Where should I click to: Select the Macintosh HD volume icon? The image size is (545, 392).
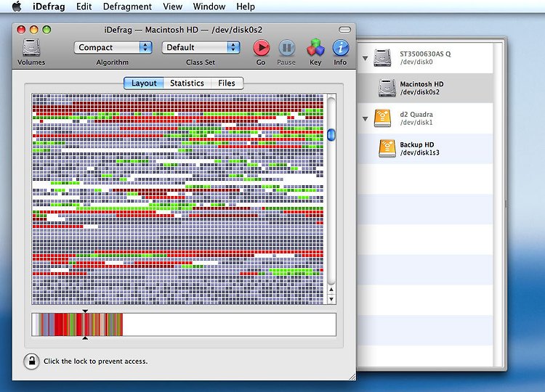coord(387,88)
